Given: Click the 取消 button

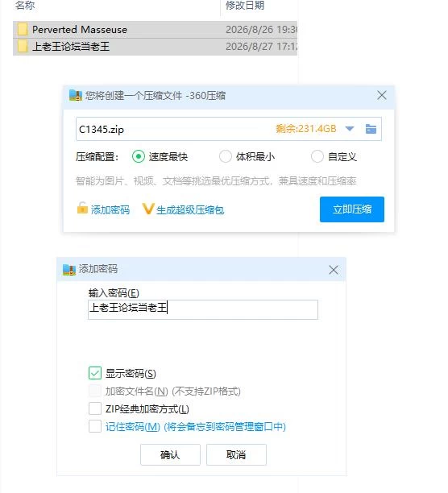Looking at the screenshot, I should 236,454.
